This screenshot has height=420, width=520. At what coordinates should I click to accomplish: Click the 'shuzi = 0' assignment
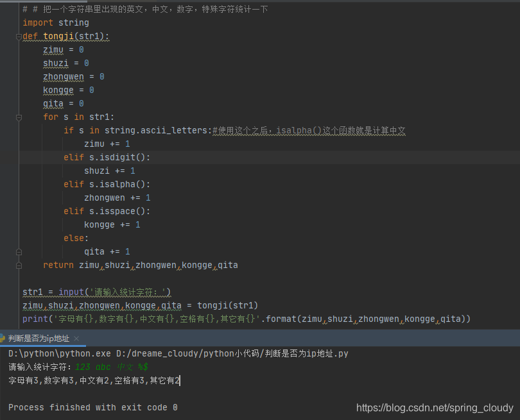(66, 63)
